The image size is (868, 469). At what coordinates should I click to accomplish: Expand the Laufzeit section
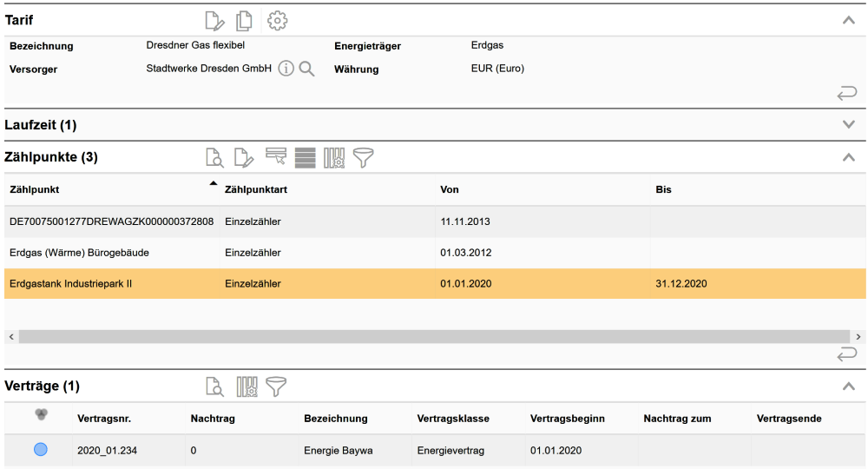pos(849,125)
